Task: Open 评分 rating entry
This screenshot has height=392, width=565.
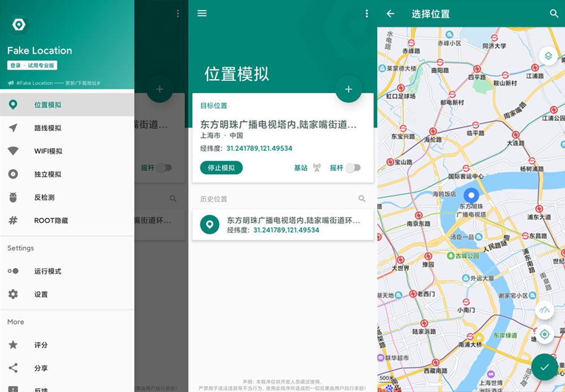Action: point(67,345)
